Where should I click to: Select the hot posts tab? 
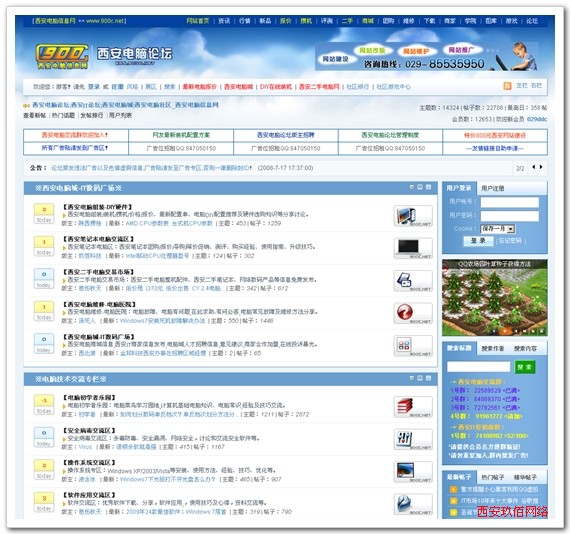click(493, 477)
